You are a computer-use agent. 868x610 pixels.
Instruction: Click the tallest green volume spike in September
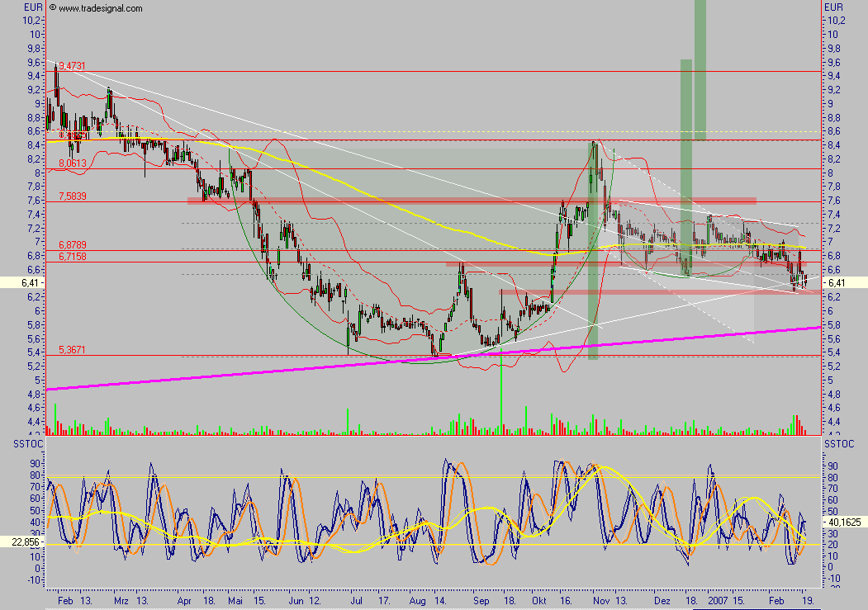point(501,396)
